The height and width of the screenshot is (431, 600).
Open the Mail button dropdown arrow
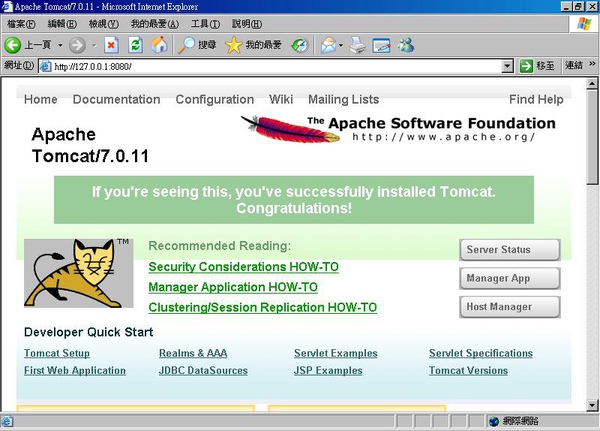pos(341,45)
